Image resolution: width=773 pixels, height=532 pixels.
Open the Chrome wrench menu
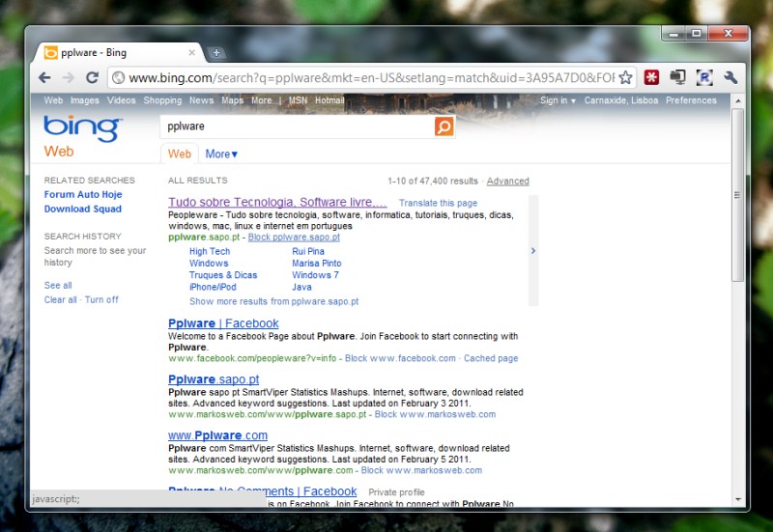click(x=730, y=77)
